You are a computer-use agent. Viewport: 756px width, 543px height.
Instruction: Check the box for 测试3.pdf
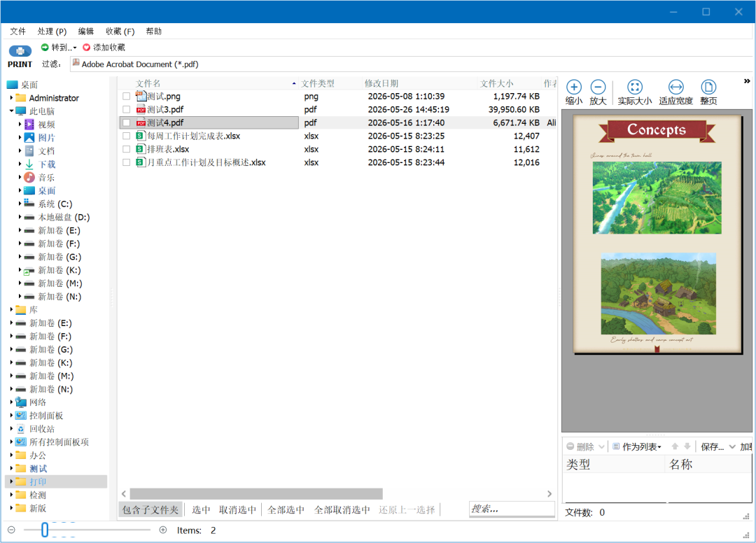[126, 109]
